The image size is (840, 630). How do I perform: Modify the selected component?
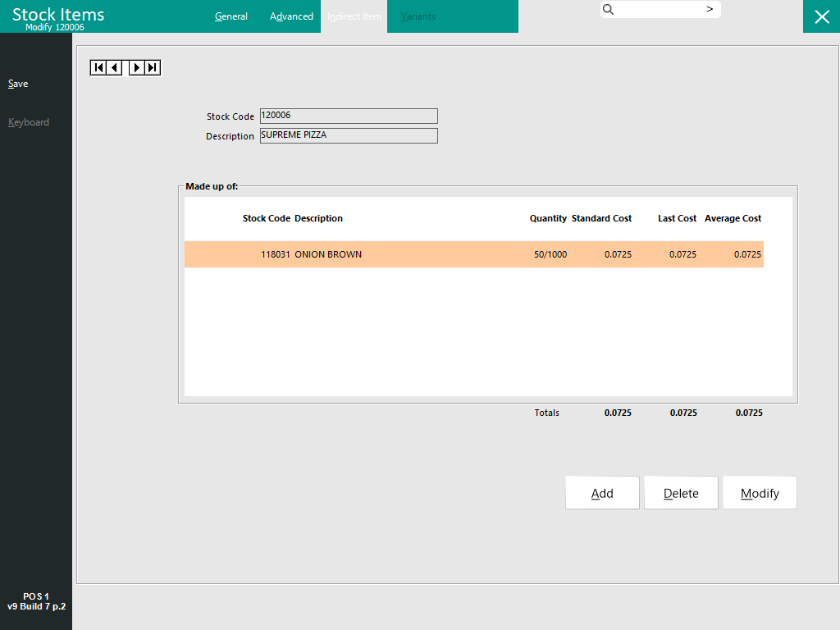[760, 493]
